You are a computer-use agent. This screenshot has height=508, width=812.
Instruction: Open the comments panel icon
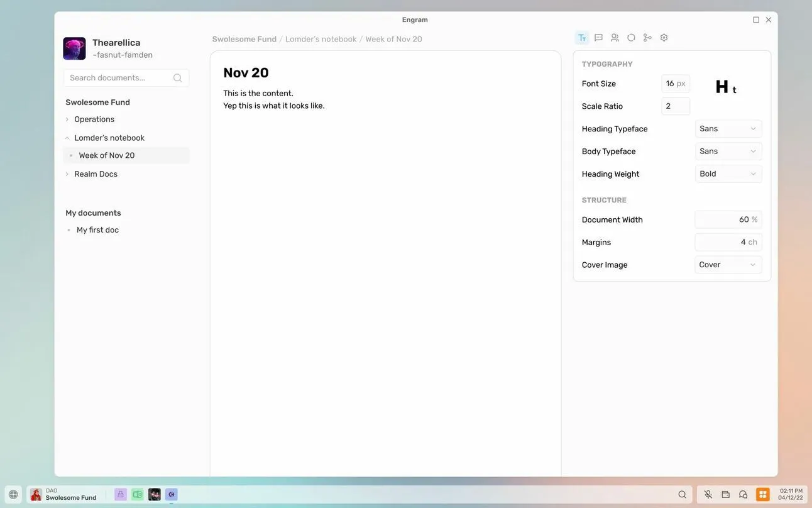point(598,38)
